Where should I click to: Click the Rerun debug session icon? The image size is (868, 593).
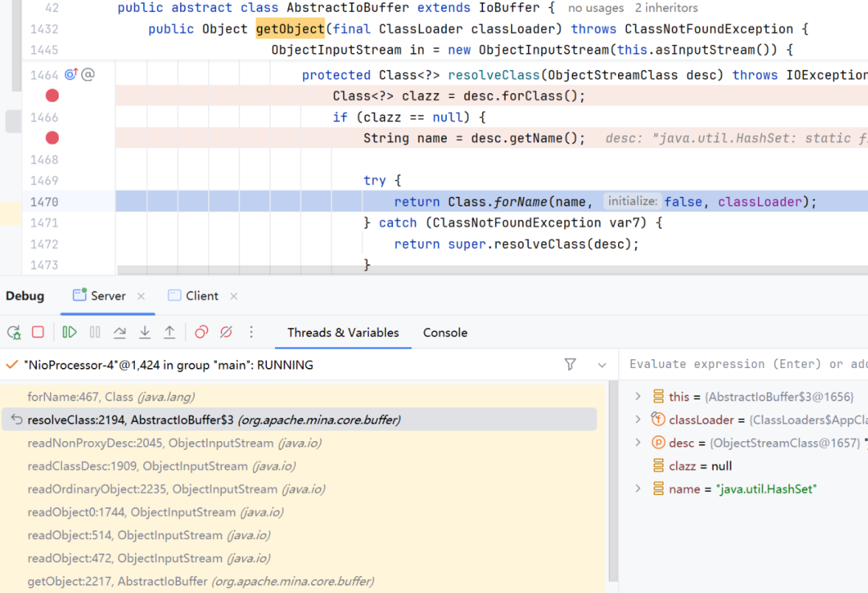click(x=14, y=332)
